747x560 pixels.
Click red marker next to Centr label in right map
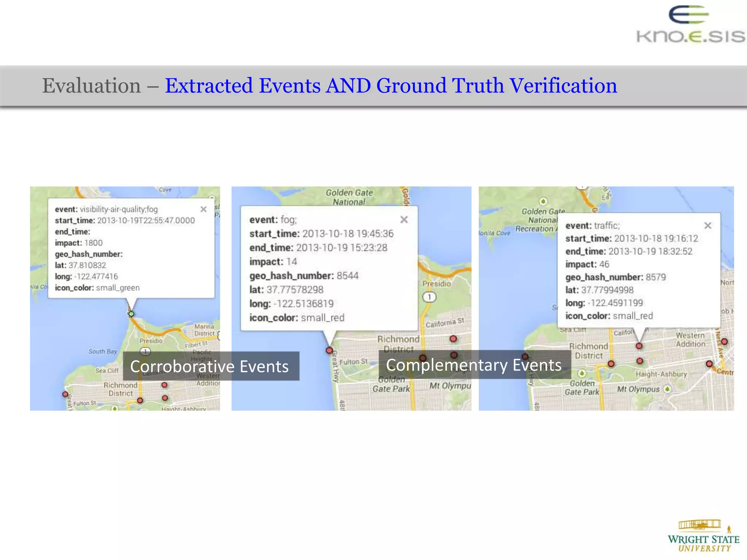tap(709, 364)
